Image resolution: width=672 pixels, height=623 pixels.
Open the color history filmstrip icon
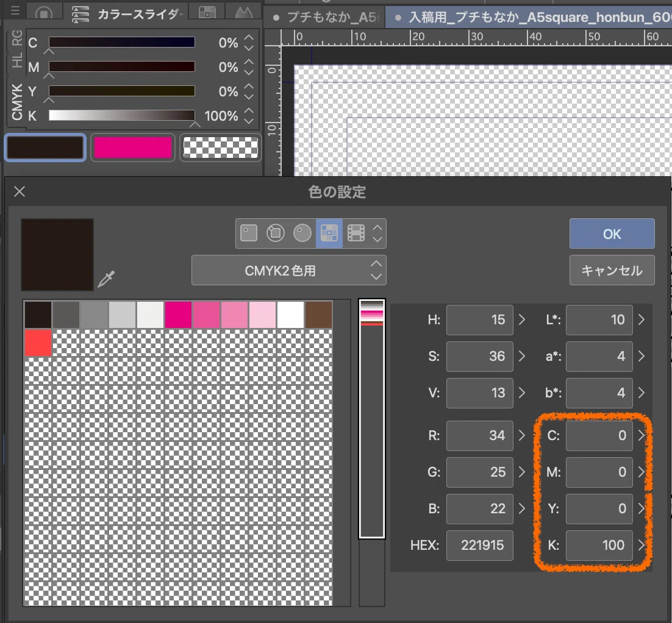356,233
